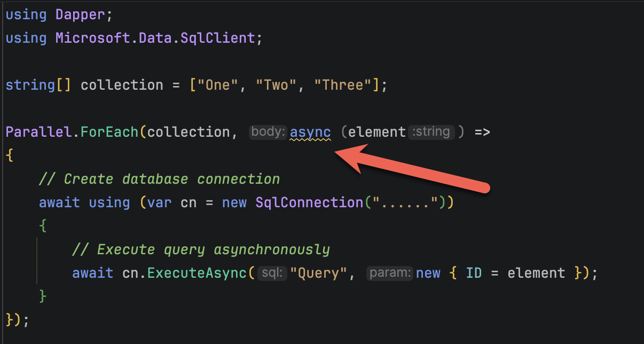The image size is (644, 344).
Task: Click the "One" string literal
Action: [x=214, y=85]
